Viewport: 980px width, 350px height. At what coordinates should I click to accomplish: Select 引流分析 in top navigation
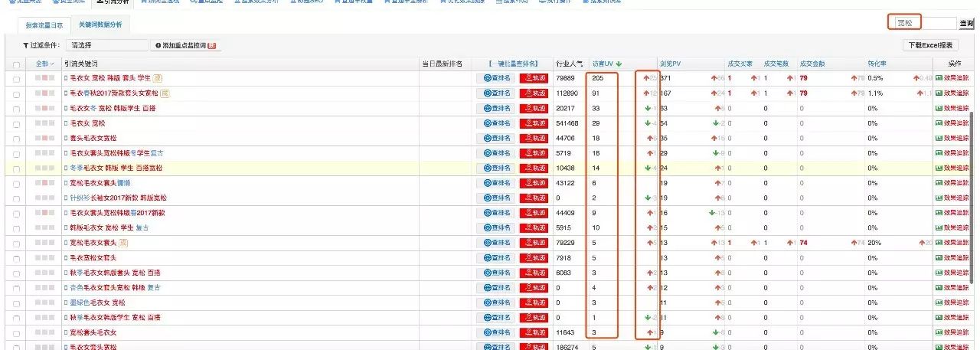pos(112,2)
